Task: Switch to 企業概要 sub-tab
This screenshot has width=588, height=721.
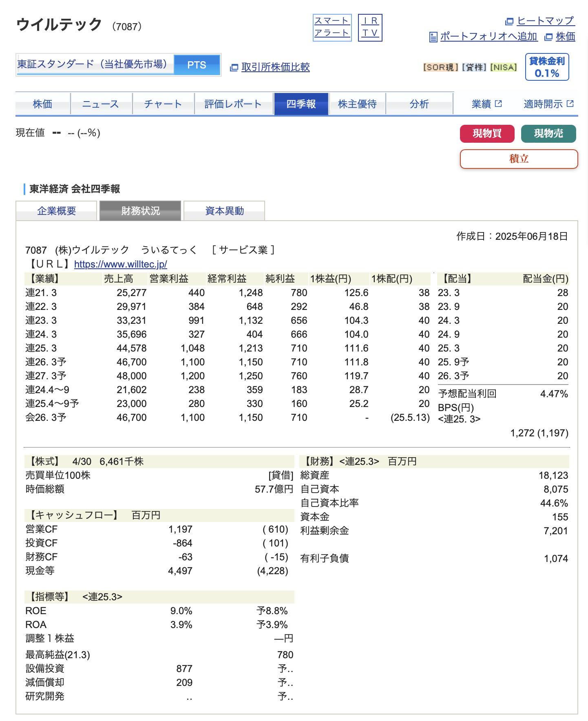Action: (57, 211)
